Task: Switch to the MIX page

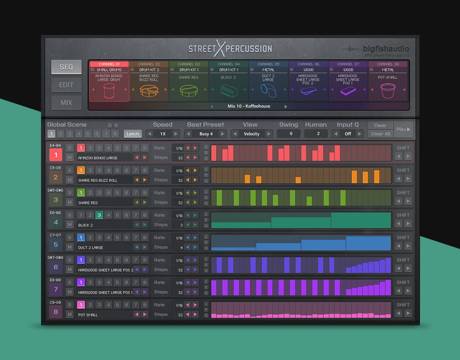Action: [x=66, y=102]
